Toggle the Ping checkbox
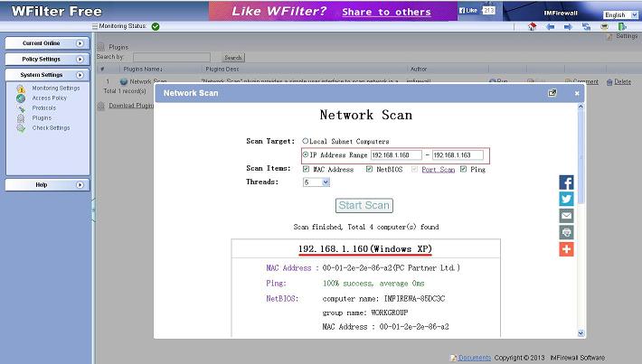The height and width of the screenshot is (364, 642). click(x=464, y=169)
